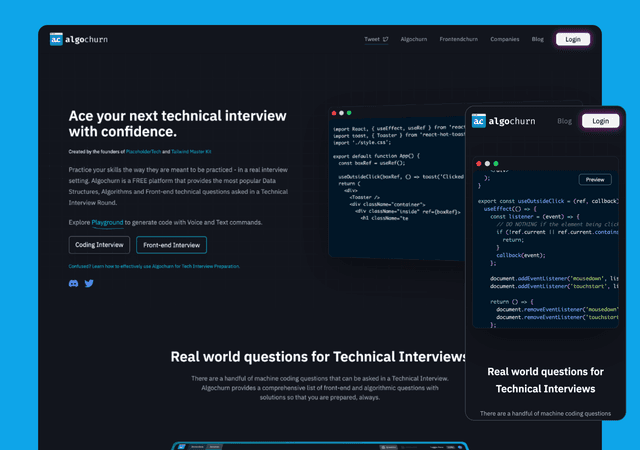Click the Algochurn logo in the main navbar
This screenshot has height=450, width=640.
click(x=79, y=39)
